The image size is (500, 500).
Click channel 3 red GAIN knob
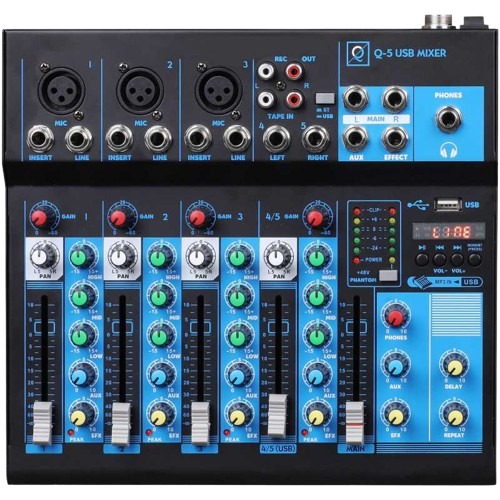[x=196, y=217]
